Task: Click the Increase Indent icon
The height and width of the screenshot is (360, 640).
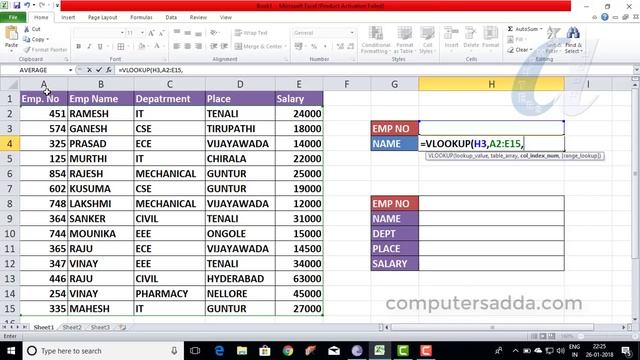Action: (x=224, y=46)
